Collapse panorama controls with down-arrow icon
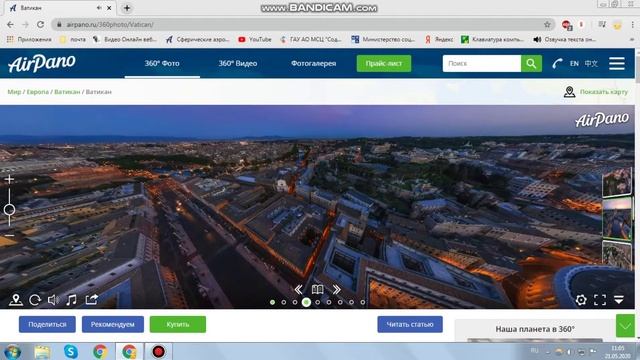The image size is (640, 360). point(619,300)
